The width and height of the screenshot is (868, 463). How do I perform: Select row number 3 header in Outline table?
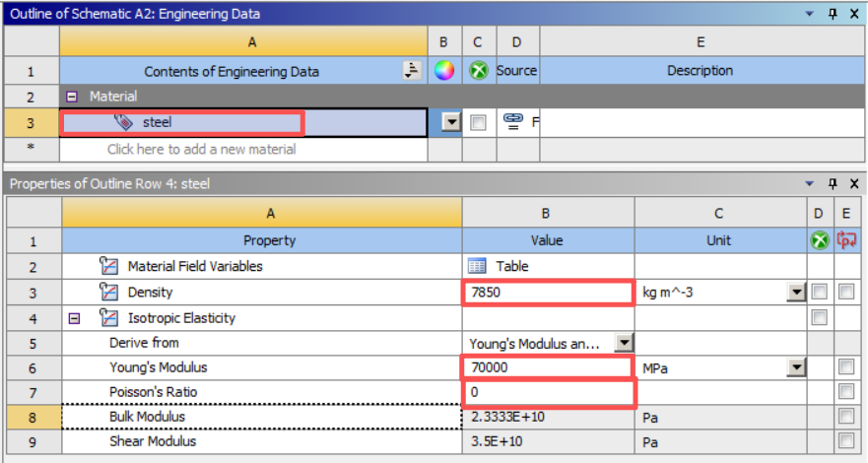31,123
